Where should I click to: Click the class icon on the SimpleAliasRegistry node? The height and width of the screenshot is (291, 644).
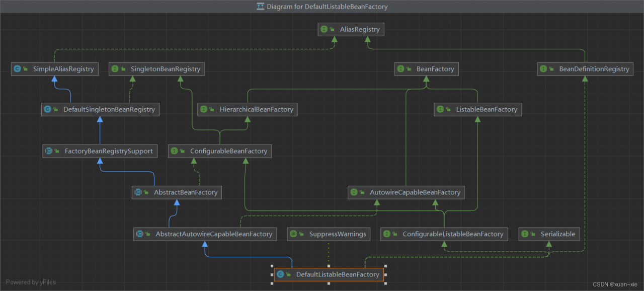tap(18, 69)
